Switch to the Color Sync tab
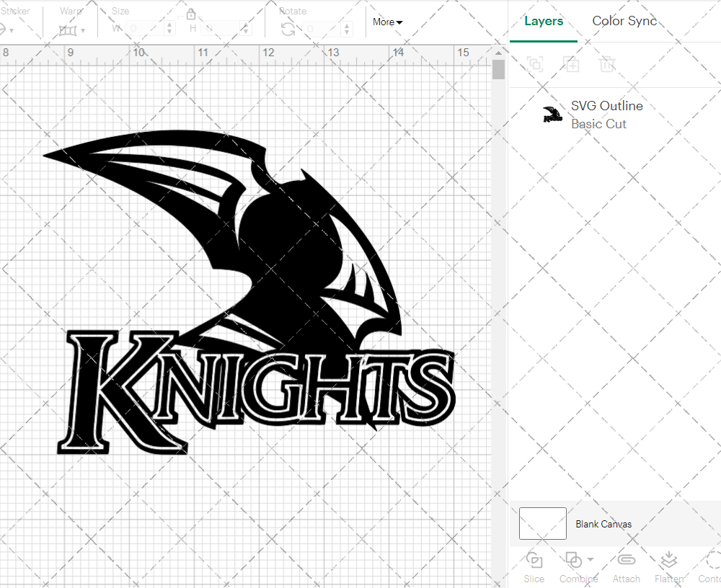 pyautogui.click(x=624, y=21)
